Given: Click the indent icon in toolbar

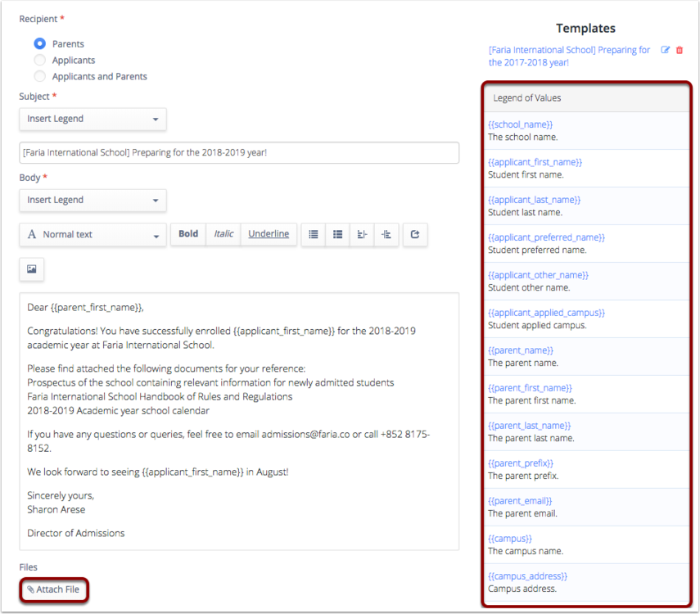Looking at the screenshot, I should pyautogui.click(x=386, y=234).
